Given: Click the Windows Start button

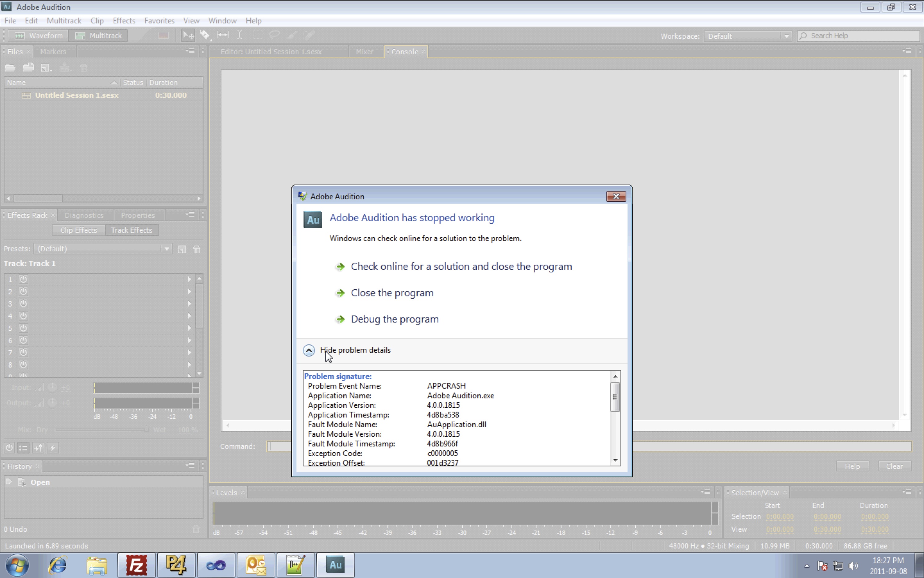Looking at the screenshot, I should [17, 565].
